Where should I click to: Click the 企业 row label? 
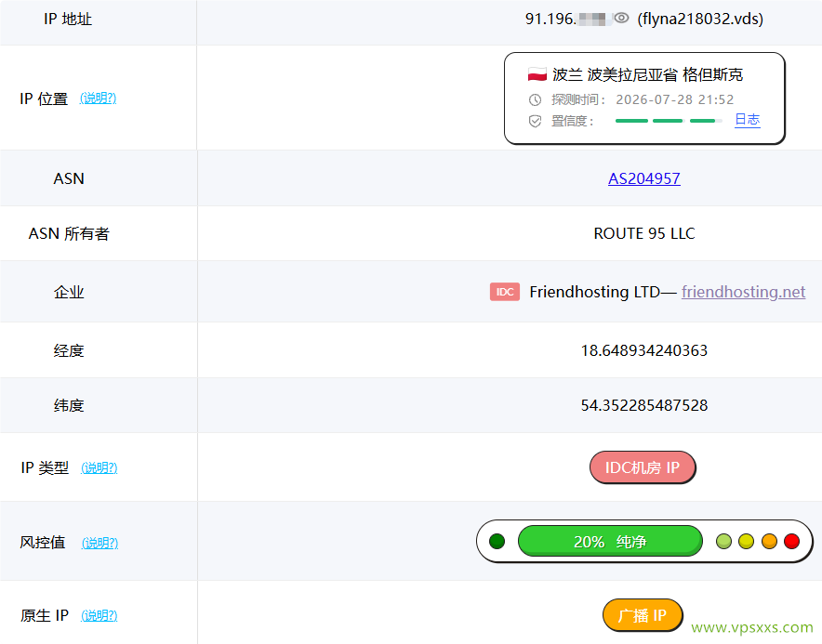(69, 292)
